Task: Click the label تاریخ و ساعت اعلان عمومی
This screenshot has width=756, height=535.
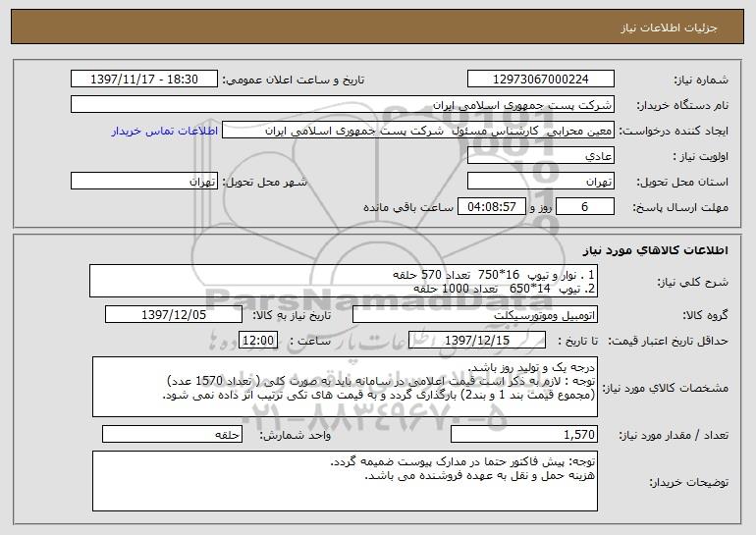Action: 294,80
